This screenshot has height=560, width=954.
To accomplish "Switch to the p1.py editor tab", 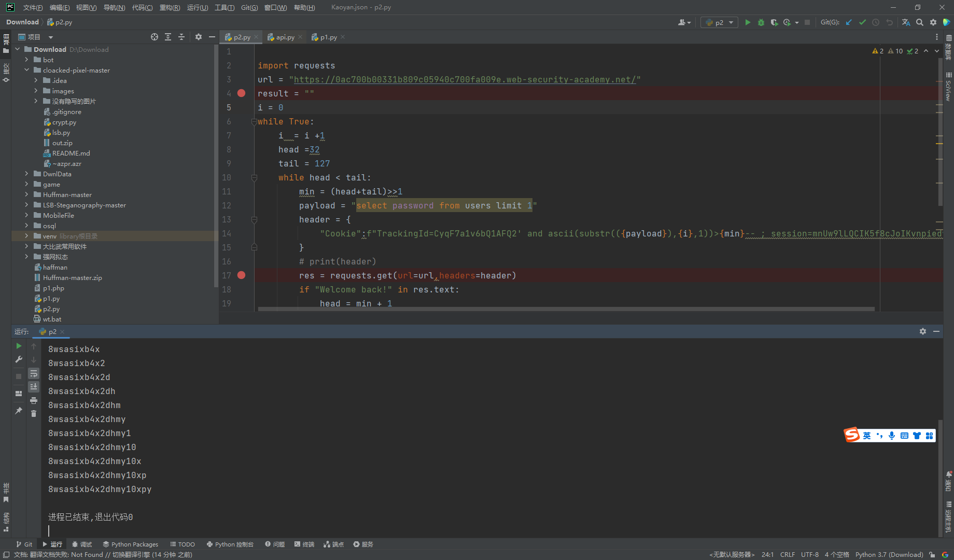I will tap(328, 37).
